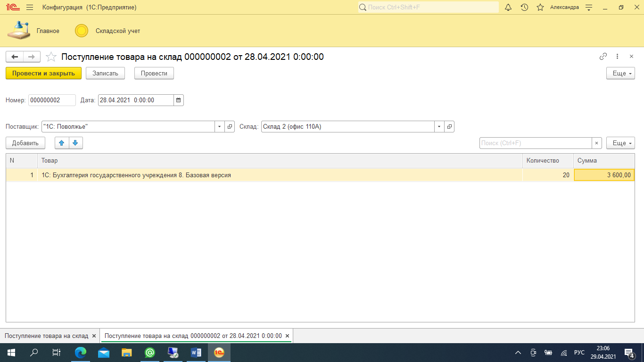Open the history clock icon
Image resolution: width=644 pixels, height=362 pixels.
pos(524,8)
